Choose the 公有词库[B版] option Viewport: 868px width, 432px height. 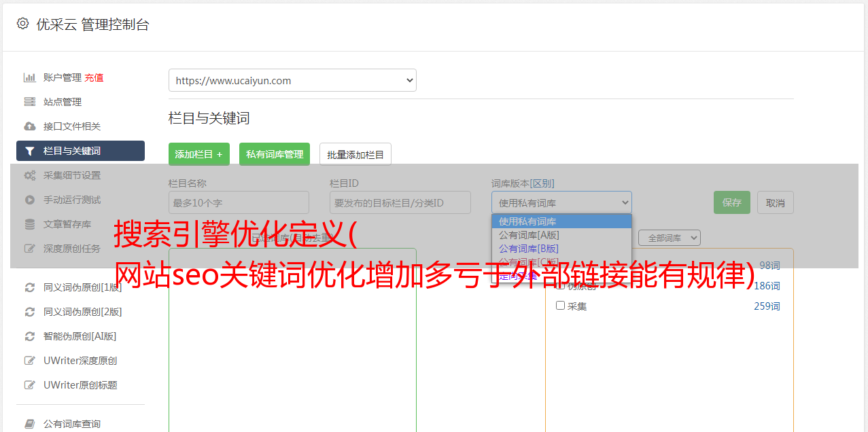click(561, 249)
